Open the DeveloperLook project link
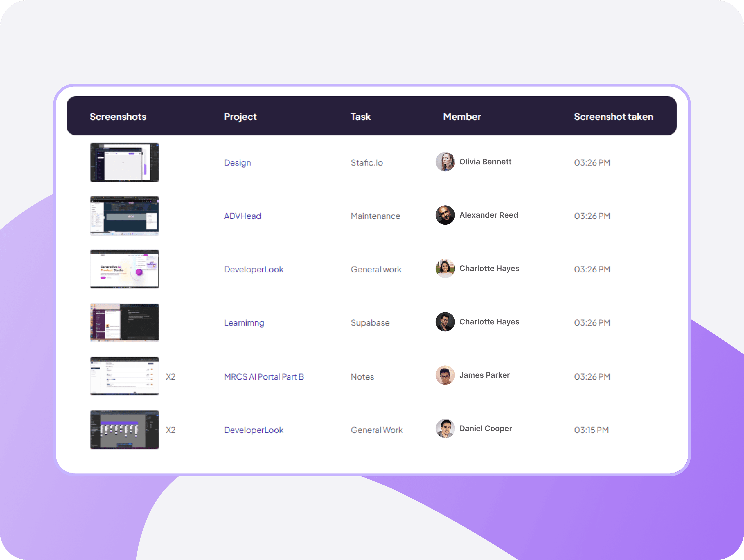 coord(254,269)
